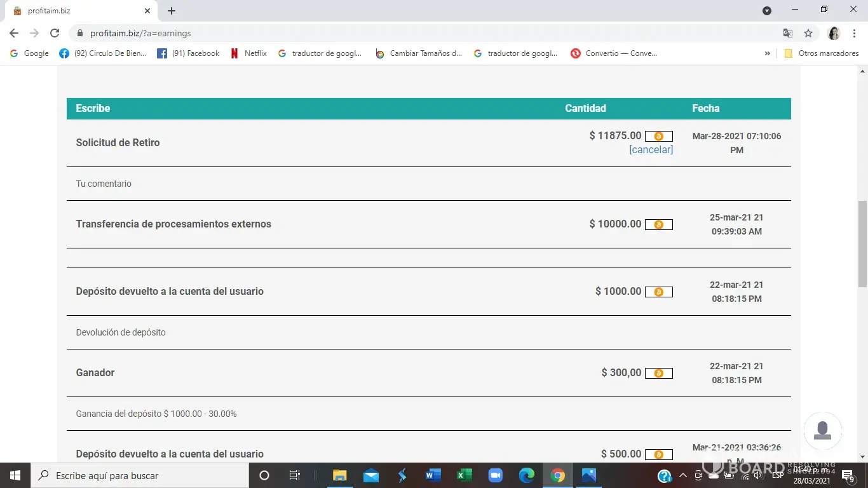Click 'Ganancia del depósito $ 1000.00 - 30.00%'
Viewport: 868px width, 488px height.
[x=156, y=414]
